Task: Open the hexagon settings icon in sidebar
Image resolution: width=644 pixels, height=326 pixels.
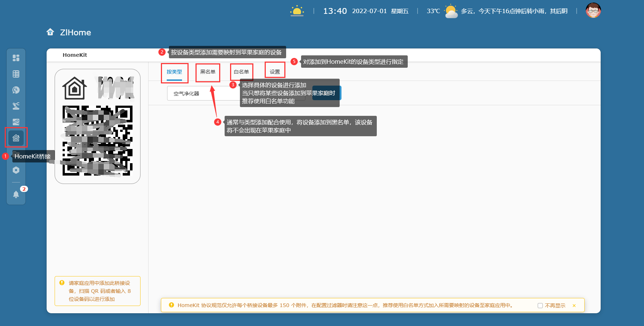Action: (16, 170)
